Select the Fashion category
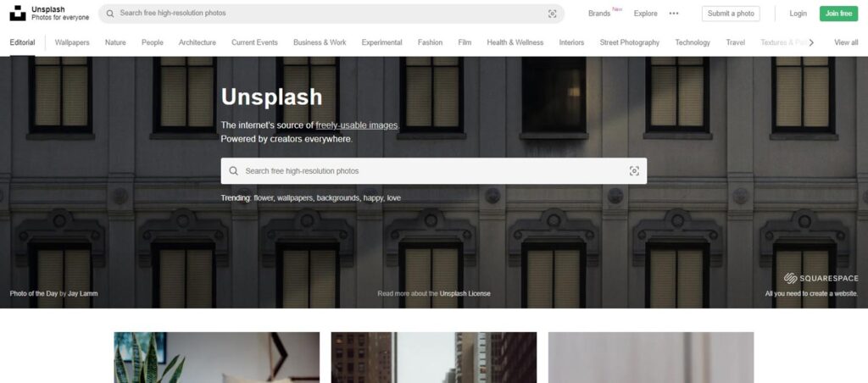The image size is (868, 383). (430, 42)
